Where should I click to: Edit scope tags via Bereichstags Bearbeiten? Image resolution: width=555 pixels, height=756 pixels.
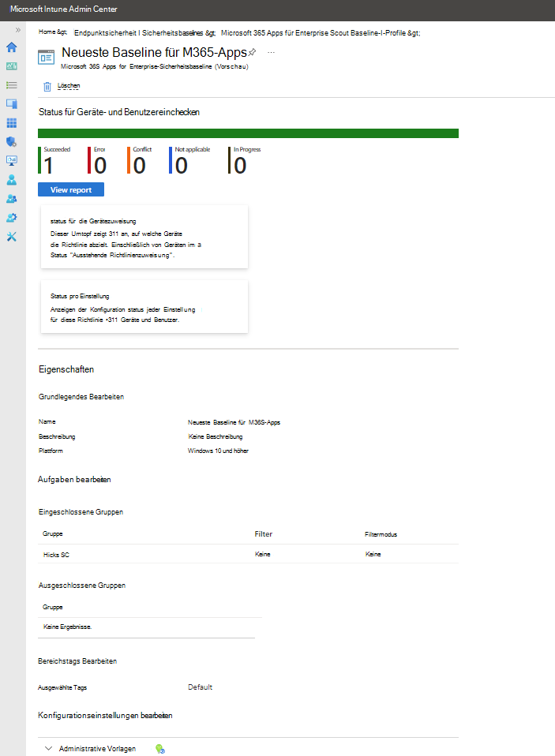77,661
